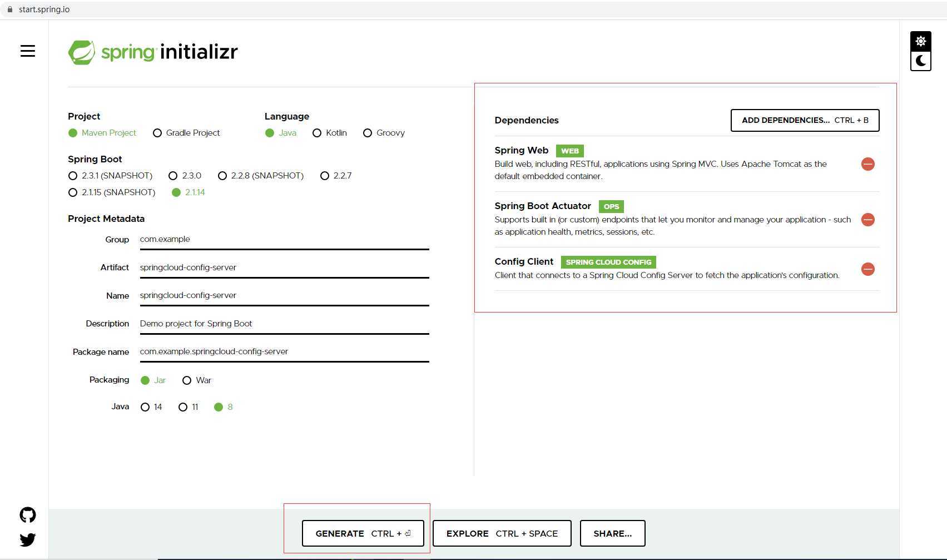Select Maven Project option
The width and height of the screenshot is (947, 560).
pos(102,133)
